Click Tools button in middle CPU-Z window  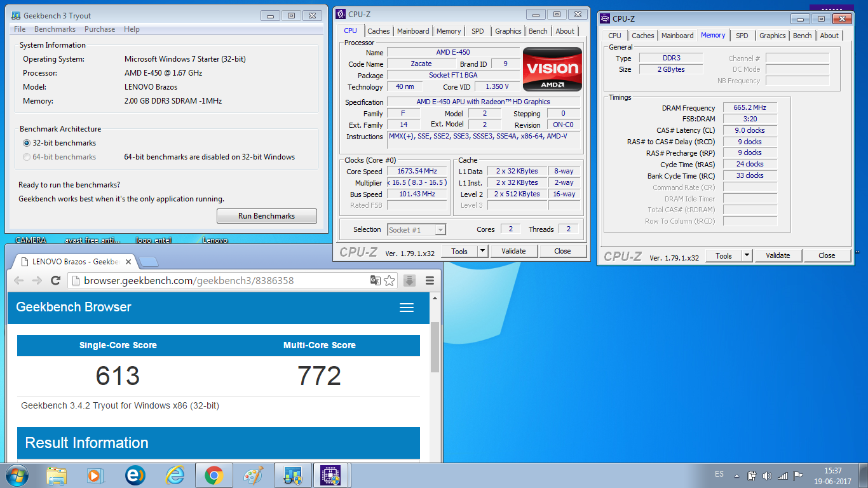(459, 251)
